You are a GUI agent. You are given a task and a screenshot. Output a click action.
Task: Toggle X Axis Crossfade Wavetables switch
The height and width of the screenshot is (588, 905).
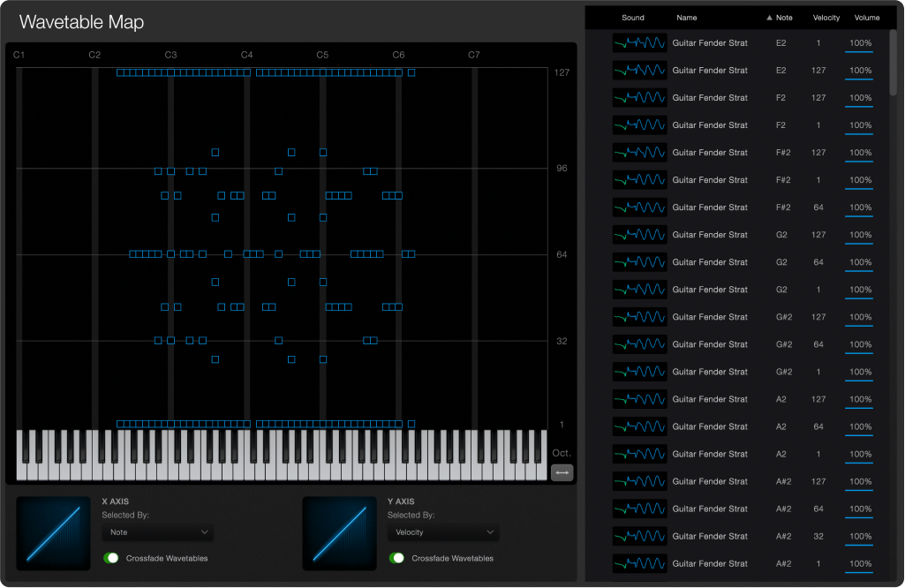112,558
